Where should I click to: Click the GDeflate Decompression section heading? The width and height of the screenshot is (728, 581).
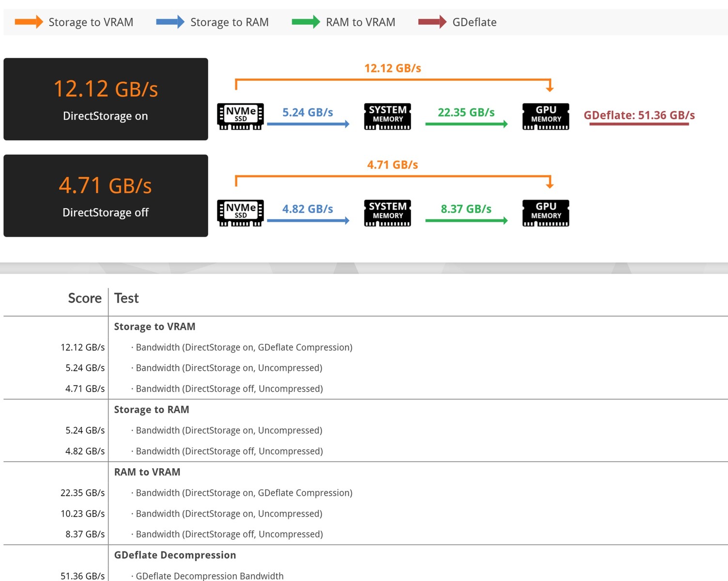coord(175,555)
